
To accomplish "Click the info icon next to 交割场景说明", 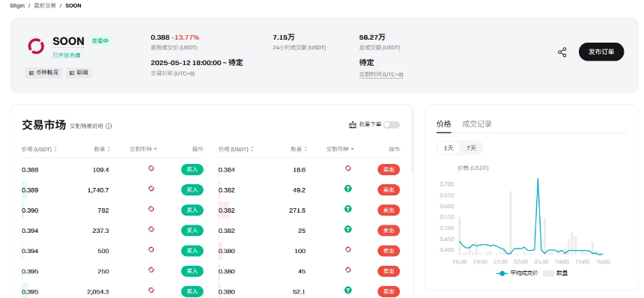I will [109, 127].
